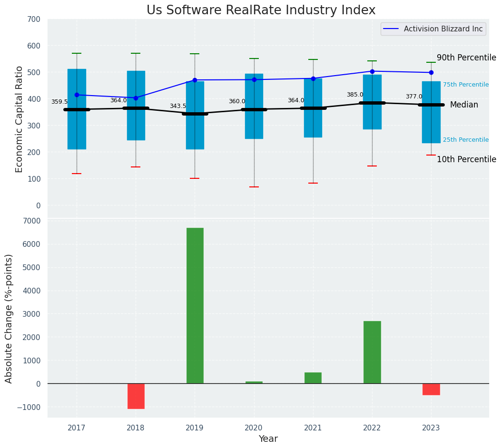Screen dimensions: 501x448
Task: Click the 2019 tall green bar
Action: pos(195,305)
